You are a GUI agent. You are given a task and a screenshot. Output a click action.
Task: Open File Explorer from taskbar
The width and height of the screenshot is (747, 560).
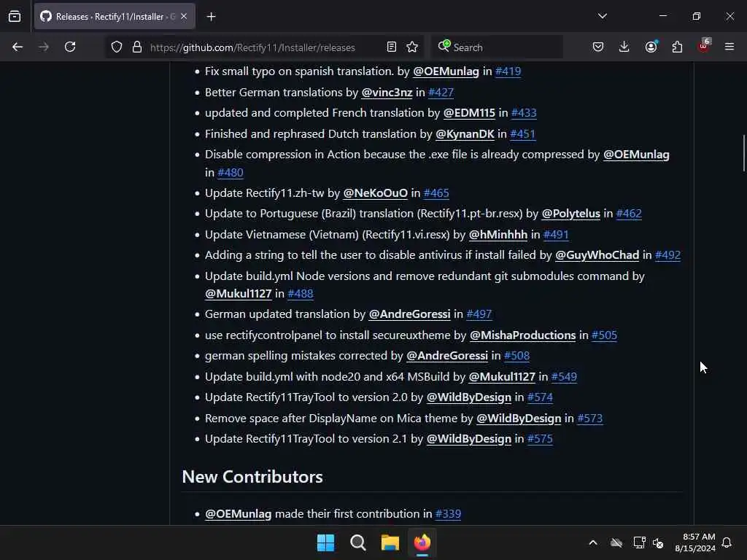pos(390,542)
